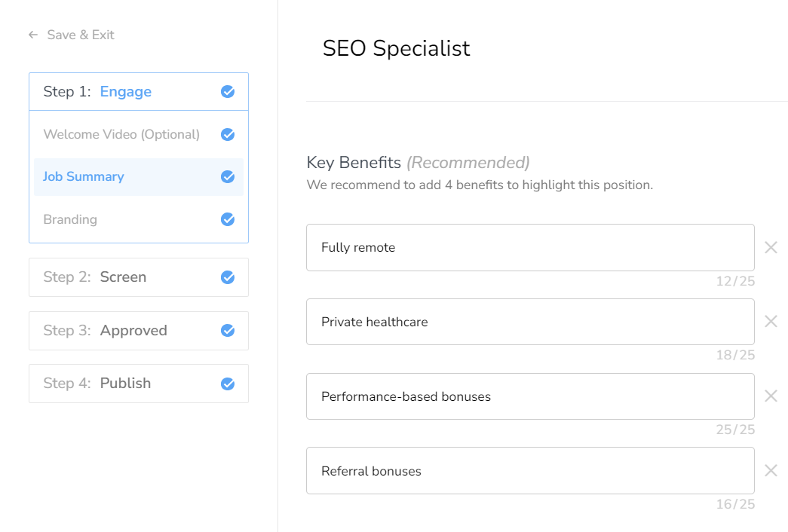The width and height of the screenshot is (788, 532).
Task: Remove the Fully remote benefit
Action: (771, 247)
